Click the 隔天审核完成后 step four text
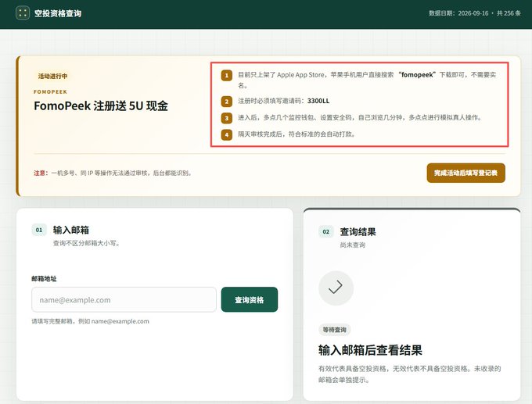This screenshot has height=404, width=532. 297,134
